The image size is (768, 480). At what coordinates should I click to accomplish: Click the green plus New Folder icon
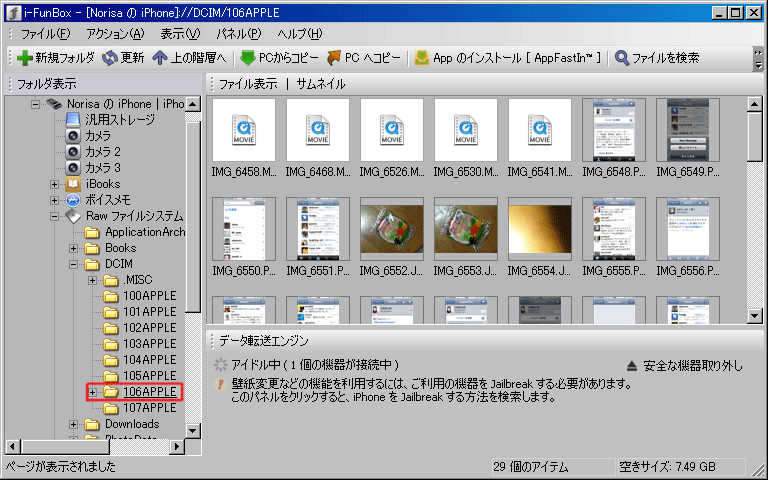tap(24, 58)
